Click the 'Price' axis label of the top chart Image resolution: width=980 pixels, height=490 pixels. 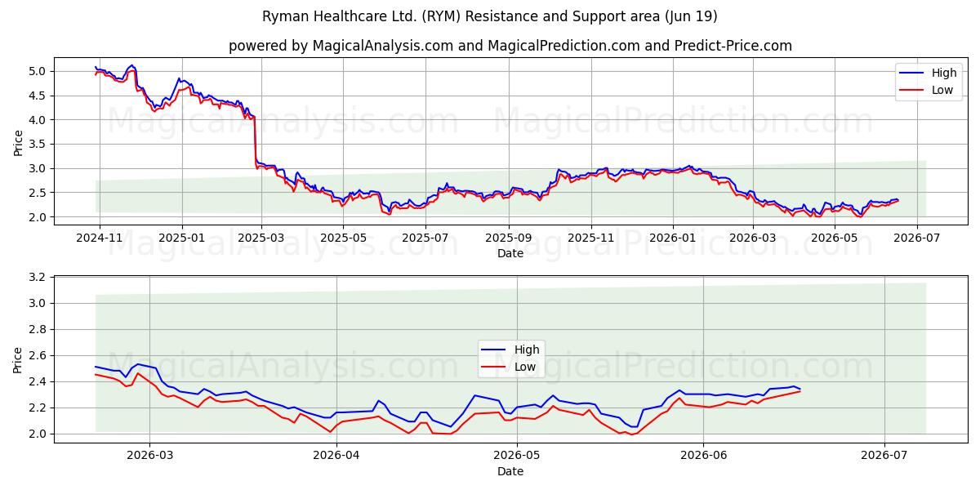coord(18,141)
